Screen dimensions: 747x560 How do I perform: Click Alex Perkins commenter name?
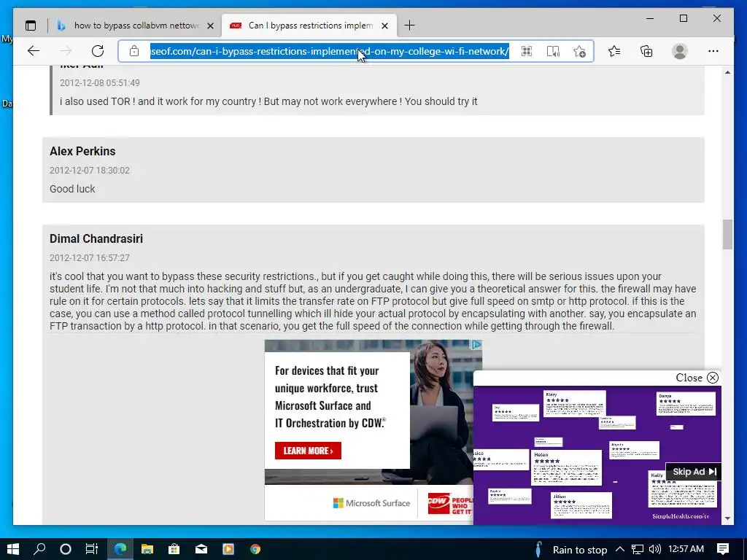[82, 152]
